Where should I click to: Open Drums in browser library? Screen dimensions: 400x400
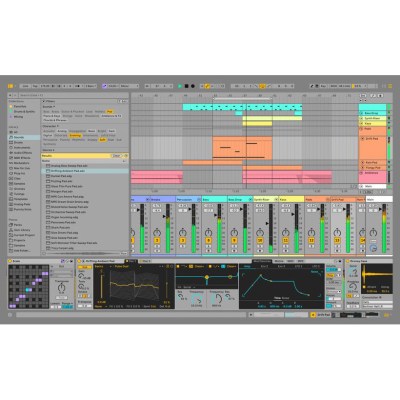point(18,142)
